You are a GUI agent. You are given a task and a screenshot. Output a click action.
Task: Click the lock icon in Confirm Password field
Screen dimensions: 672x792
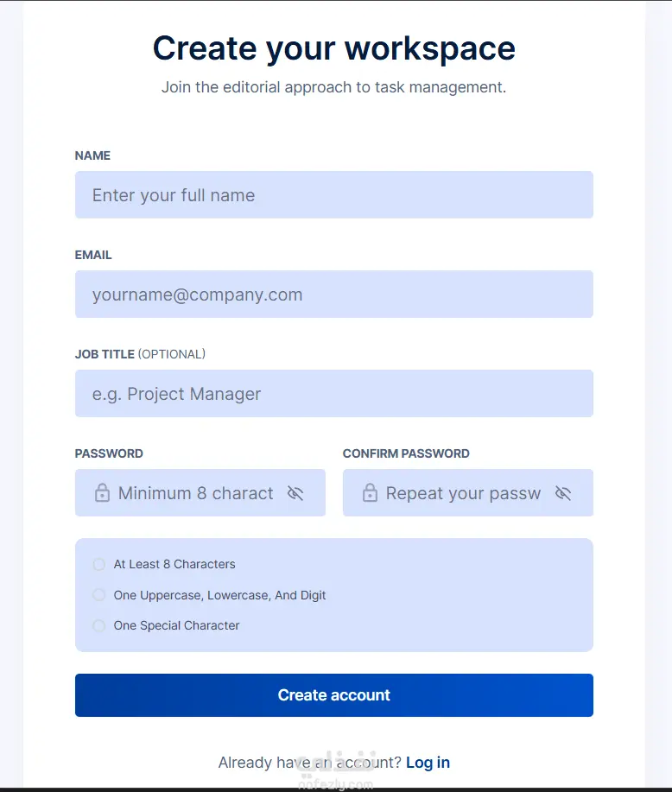point(370,492)
